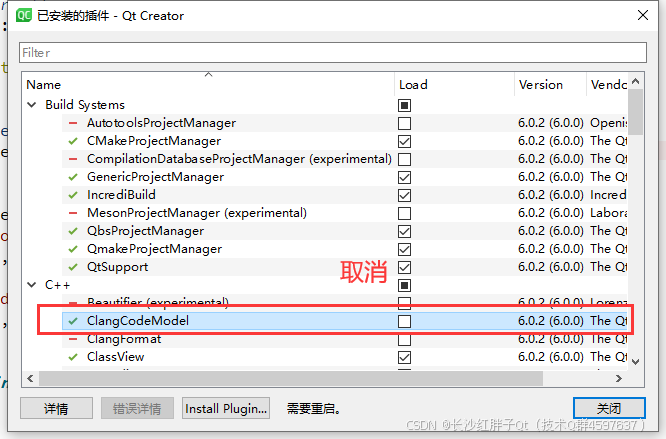
Task: Sort by the Vendor column header
Action: [x=607, y=84]
